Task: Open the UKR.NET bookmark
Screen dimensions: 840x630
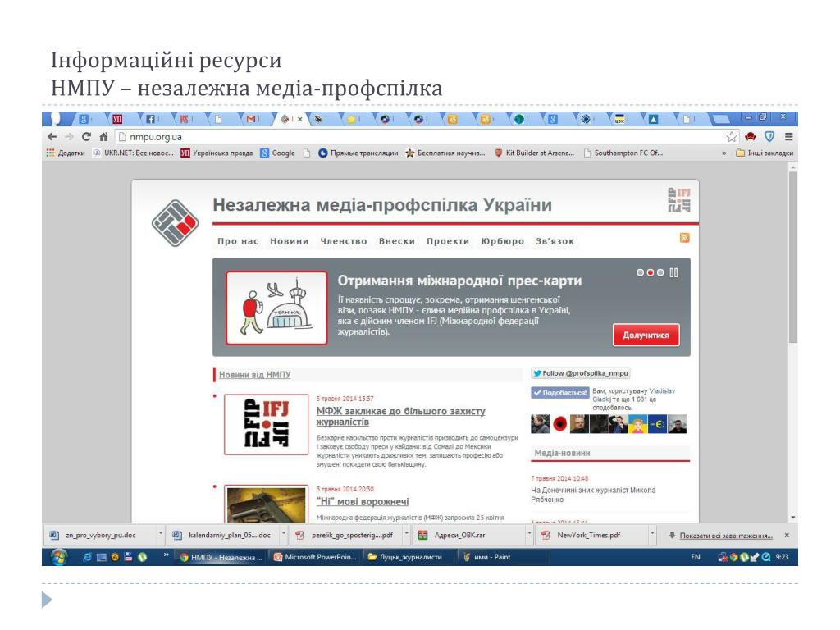Action: pos(133,153)
